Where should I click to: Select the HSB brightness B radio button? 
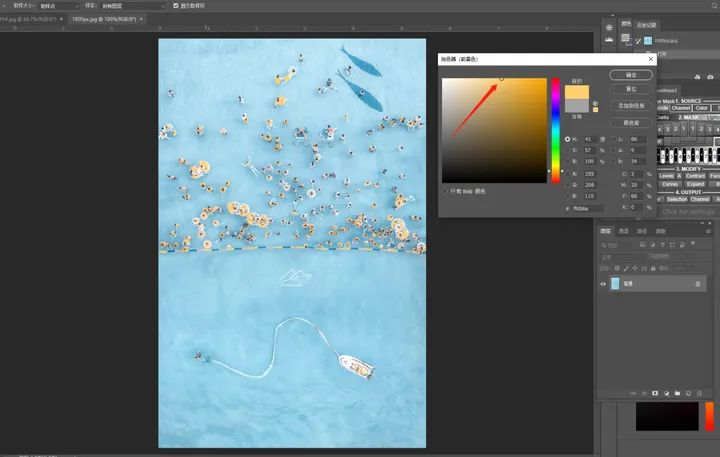(x=568, y=161)
